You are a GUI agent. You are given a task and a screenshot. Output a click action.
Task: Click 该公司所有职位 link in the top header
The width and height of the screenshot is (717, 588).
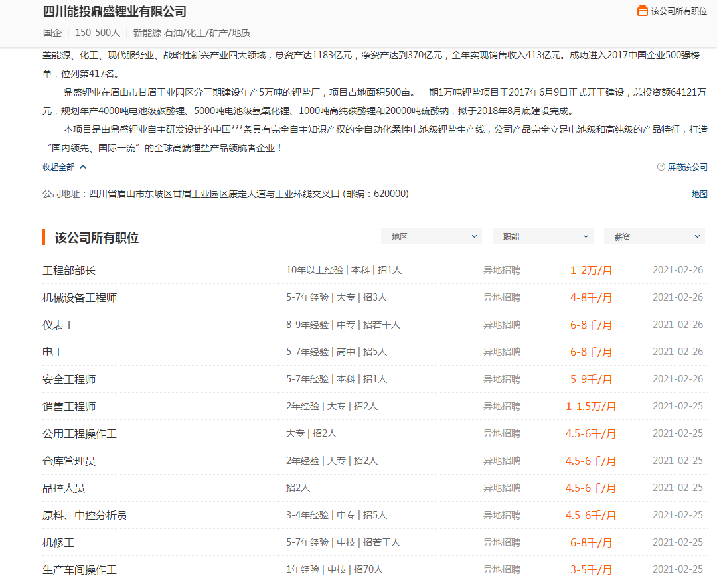click(679, 11)
